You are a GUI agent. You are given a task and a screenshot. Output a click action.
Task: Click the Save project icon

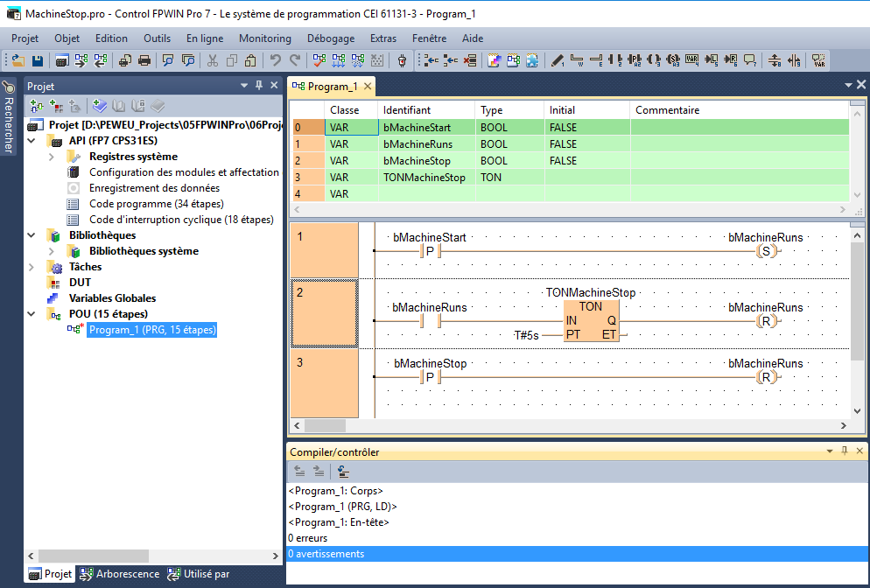pyautogui.click(x=38, y=60)
